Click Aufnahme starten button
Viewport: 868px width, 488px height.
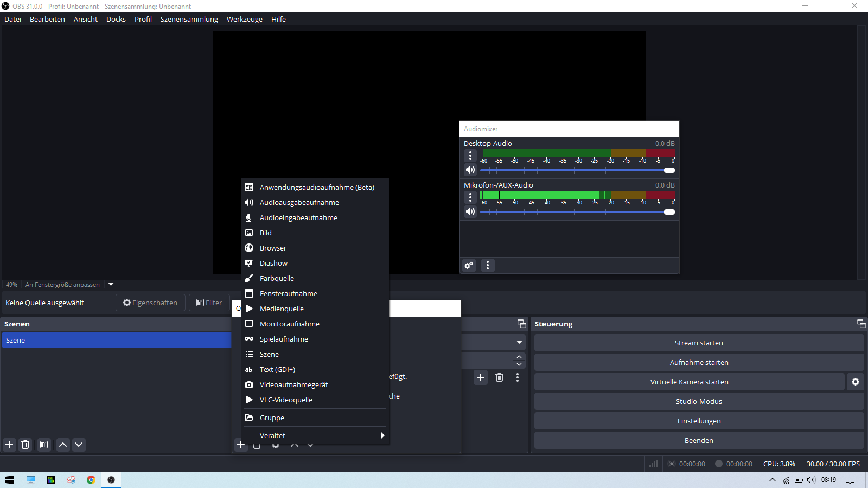pyautogui.click(x=699, y=362)
